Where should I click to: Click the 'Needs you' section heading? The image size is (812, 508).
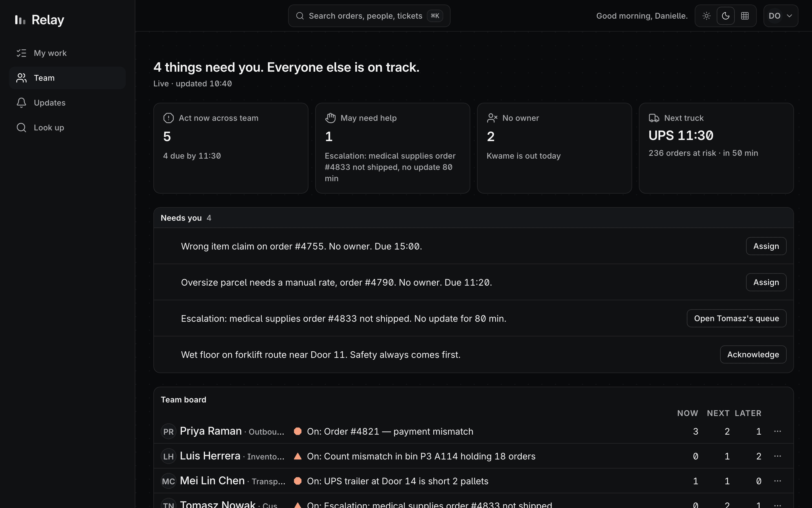[x=181, y=218]
